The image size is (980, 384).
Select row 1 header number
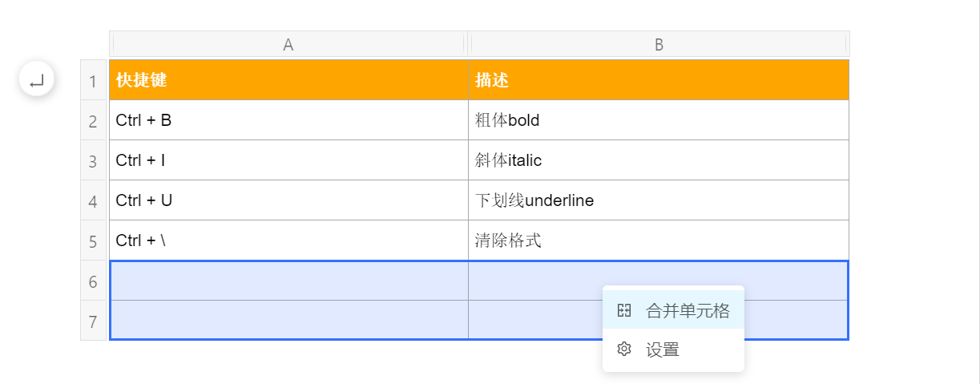coord(93,80)
